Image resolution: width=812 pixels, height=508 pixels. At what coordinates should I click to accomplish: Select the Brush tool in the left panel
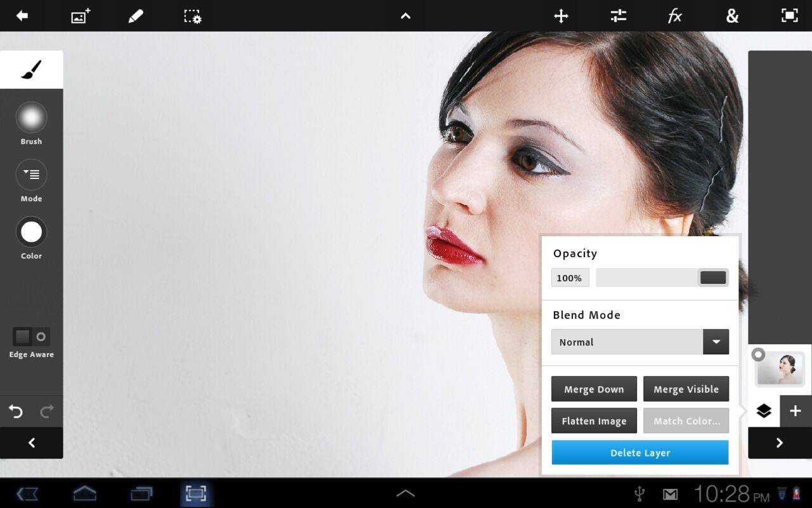tap(31, 117)
